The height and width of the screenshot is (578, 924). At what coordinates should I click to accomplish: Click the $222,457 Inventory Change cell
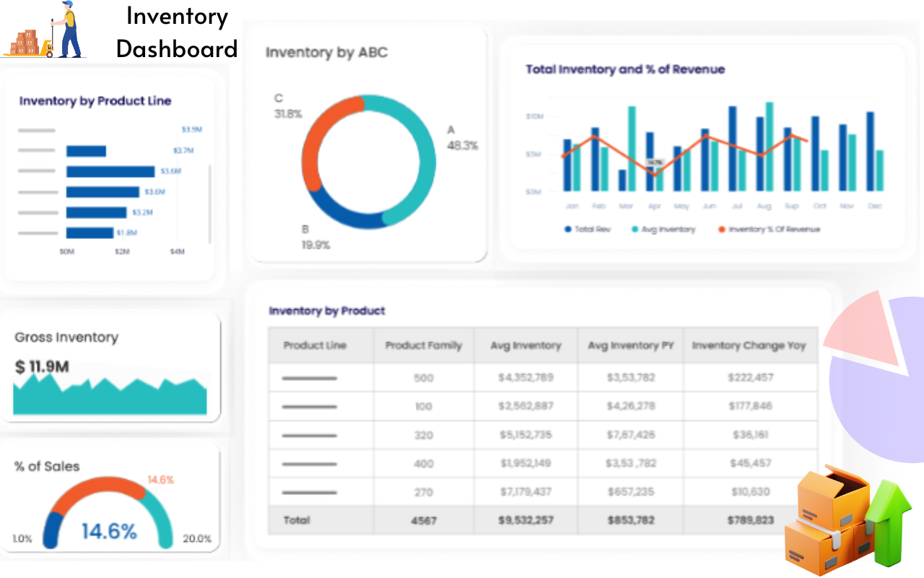pos(751,377)
